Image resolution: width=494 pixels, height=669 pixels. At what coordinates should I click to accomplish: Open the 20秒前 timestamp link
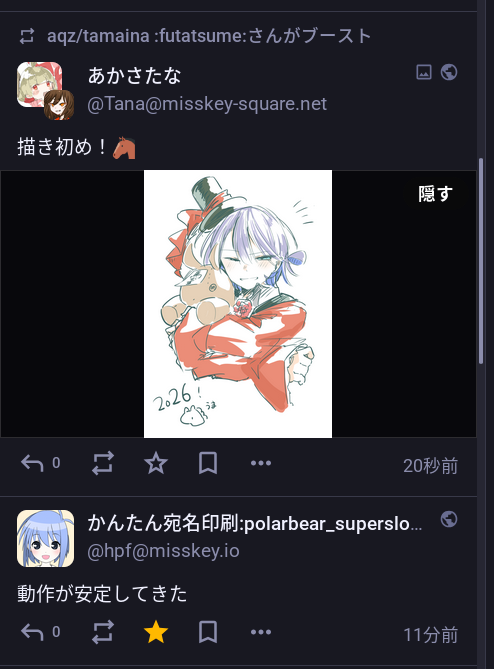tap(430, 465)
